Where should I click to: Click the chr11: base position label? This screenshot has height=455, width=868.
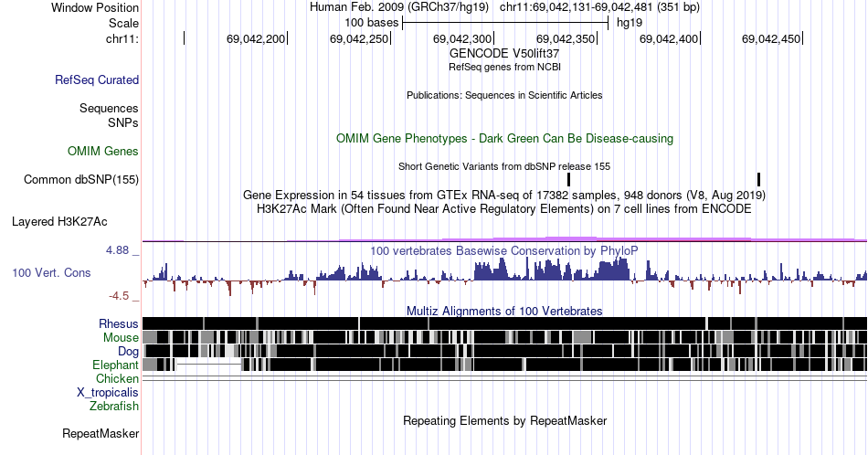[122, 38]
